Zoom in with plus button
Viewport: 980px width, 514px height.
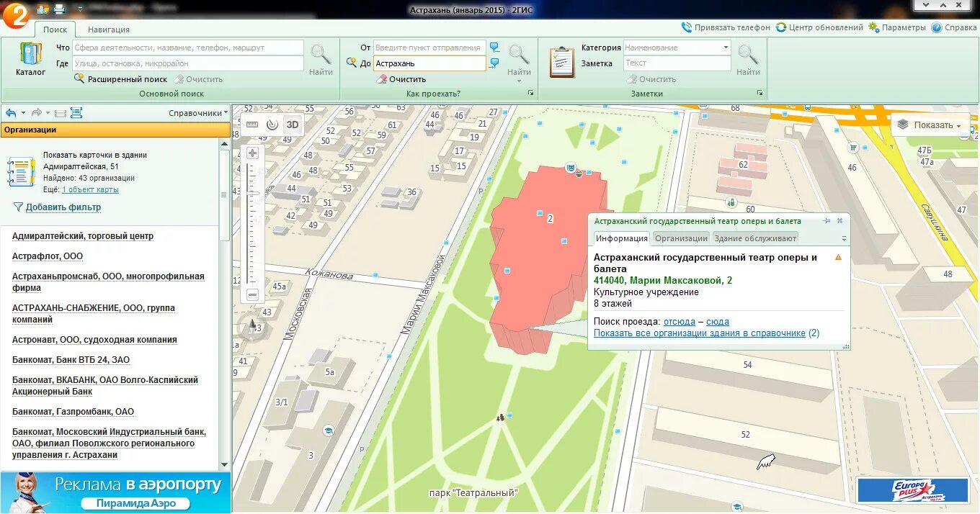click(252, 153)
